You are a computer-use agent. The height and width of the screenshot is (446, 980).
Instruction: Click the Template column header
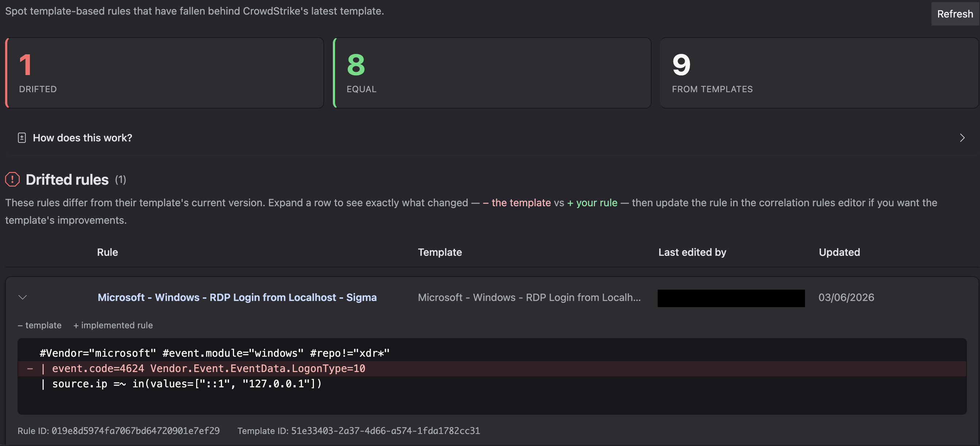(440, 252)
